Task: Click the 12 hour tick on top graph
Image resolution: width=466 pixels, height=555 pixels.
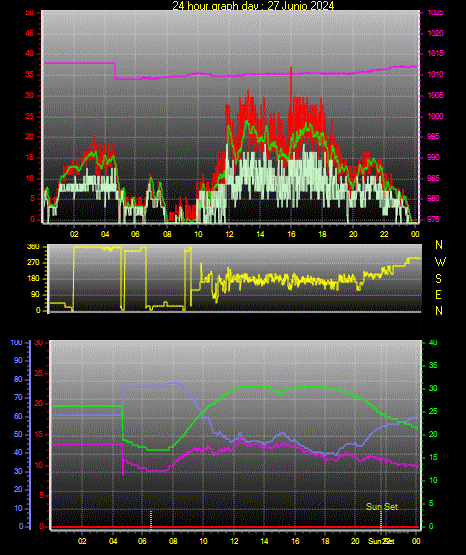Action: 229,234
